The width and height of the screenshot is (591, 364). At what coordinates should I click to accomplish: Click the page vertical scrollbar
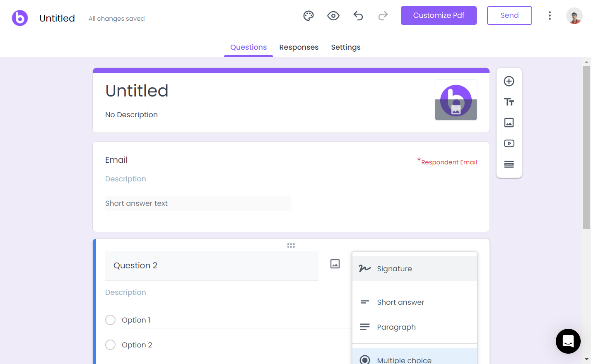coord(586,147)
